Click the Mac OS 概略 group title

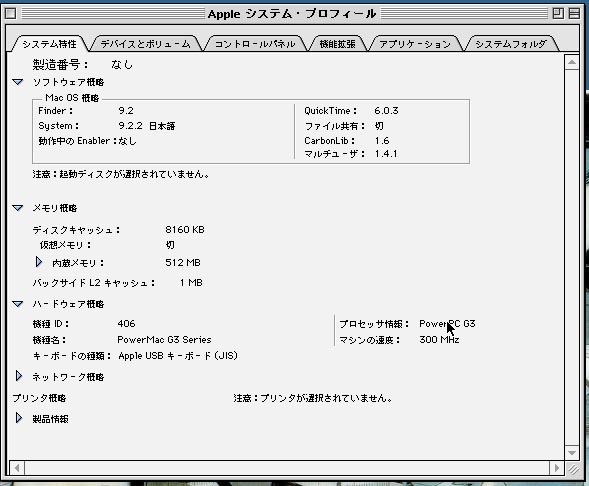tap(72, 98)
